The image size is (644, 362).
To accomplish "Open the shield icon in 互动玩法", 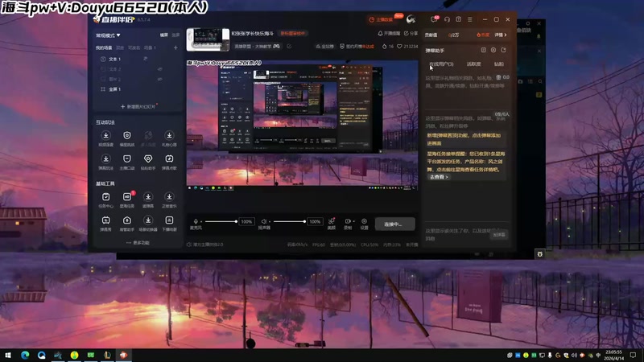I will 127,135.
